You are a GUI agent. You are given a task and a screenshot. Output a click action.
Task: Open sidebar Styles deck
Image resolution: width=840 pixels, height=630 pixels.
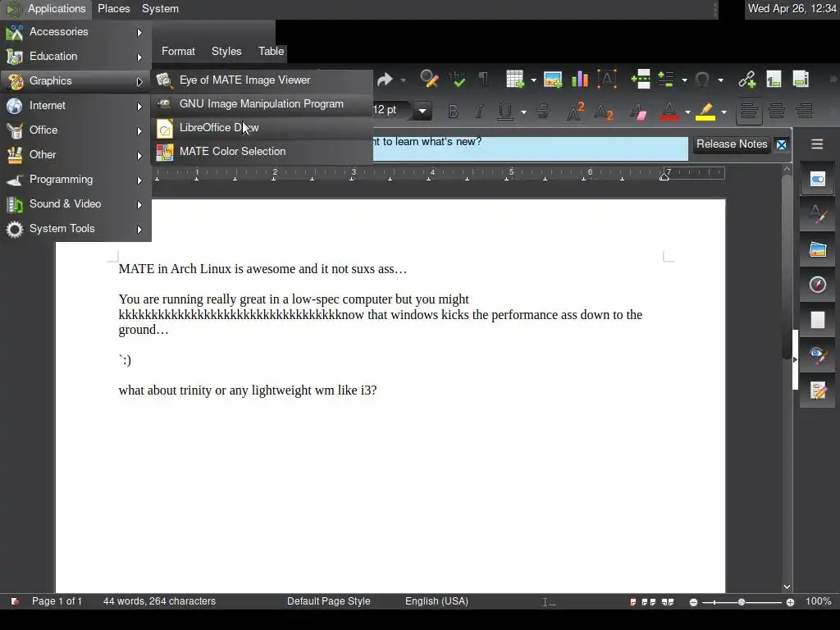click(x=818, y=215)
